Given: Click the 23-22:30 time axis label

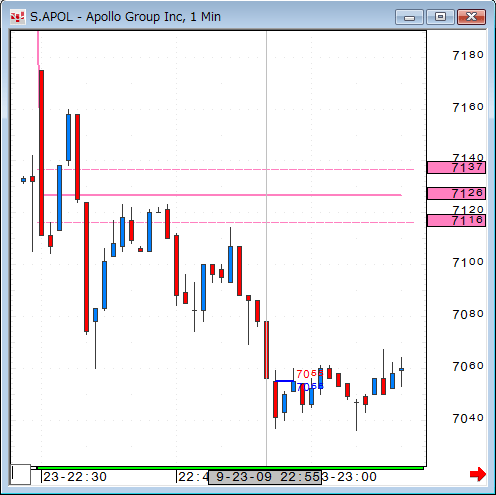Looking at the screenshot, I should (75, 477).
